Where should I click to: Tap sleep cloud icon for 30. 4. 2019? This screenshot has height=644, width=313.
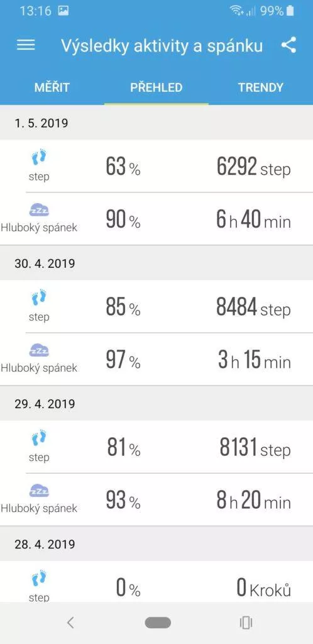(x=39, y=351)
